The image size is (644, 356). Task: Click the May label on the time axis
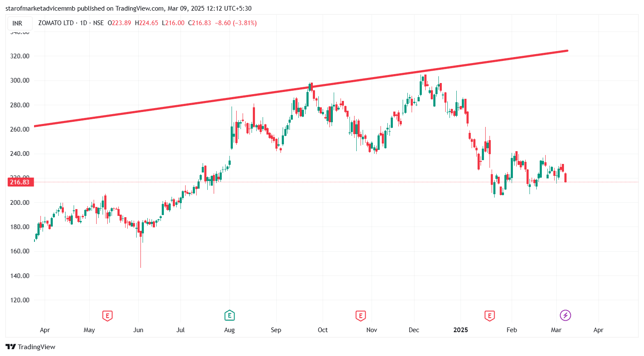pyautogui.click(x=89, y=330)
